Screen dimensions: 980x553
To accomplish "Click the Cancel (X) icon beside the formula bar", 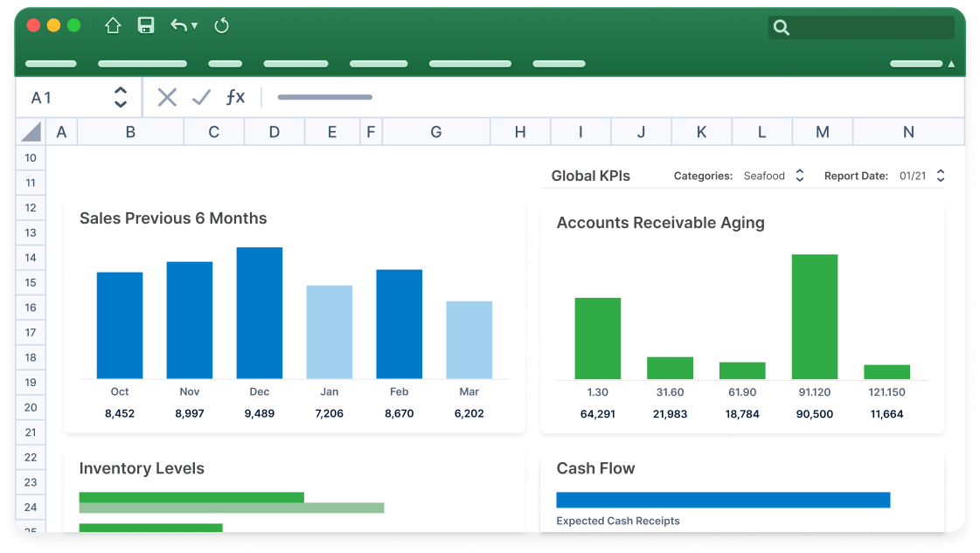I will 167,97.
